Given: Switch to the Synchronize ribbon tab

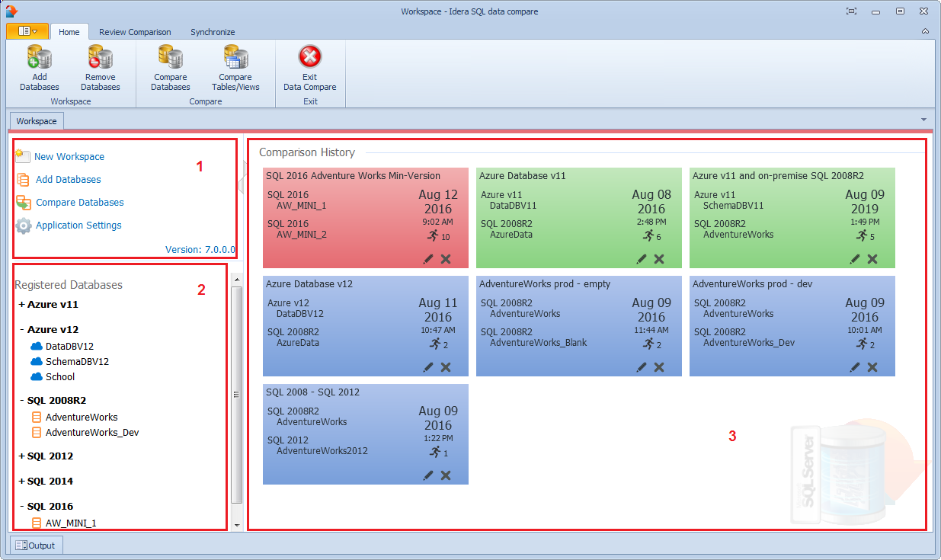Looking at the screenshot, I should click(x=213, y=32).
